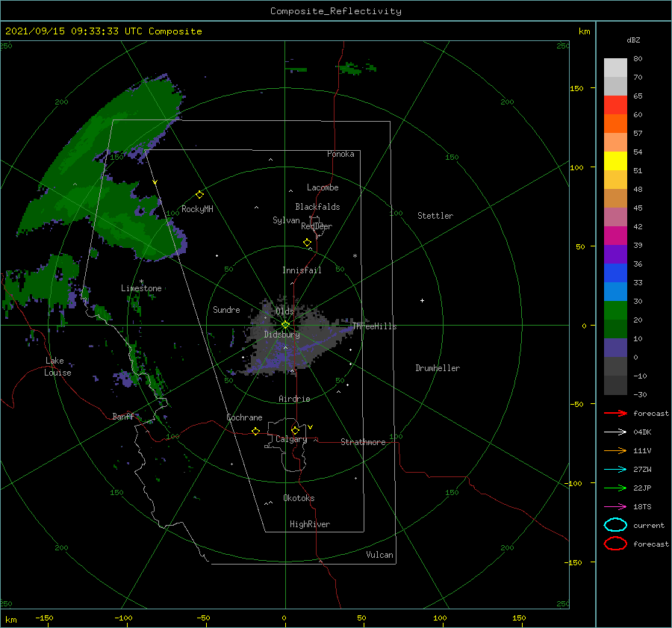Click the yellow 51 dBZ color swatch
The image size is (672, 628).
pos(615,161)
